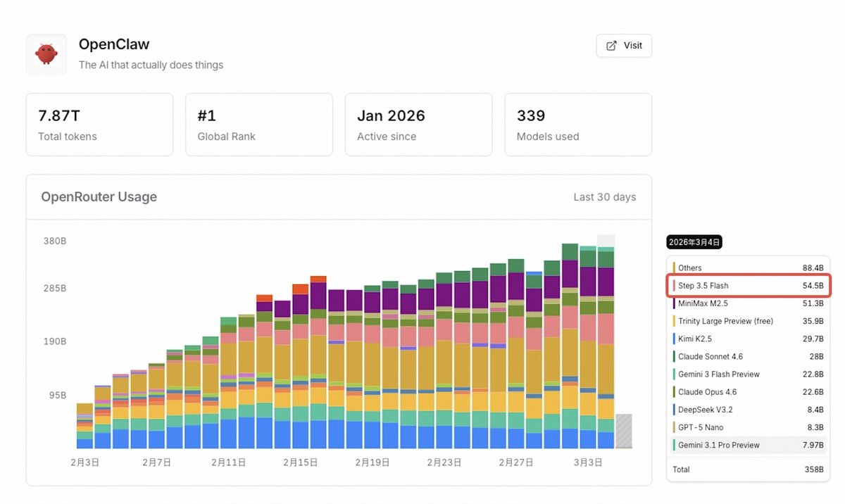Click the 190B y-axis label

(54, 341)
